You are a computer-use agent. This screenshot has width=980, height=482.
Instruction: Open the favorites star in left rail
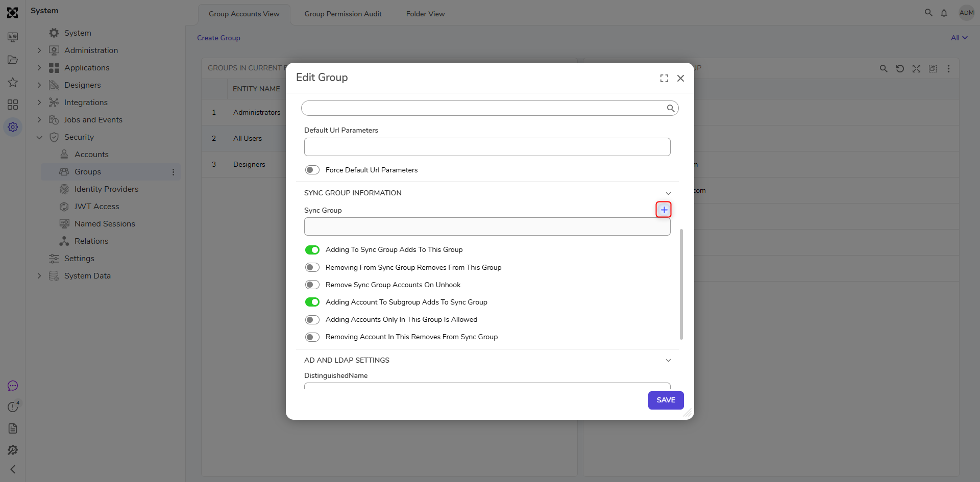click(x=13, y=82)
